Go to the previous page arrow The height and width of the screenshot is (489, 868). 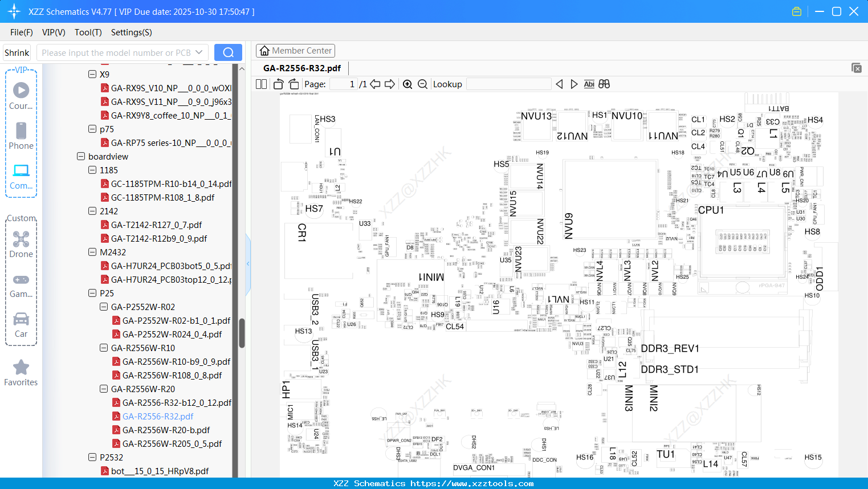coord(375,84)
